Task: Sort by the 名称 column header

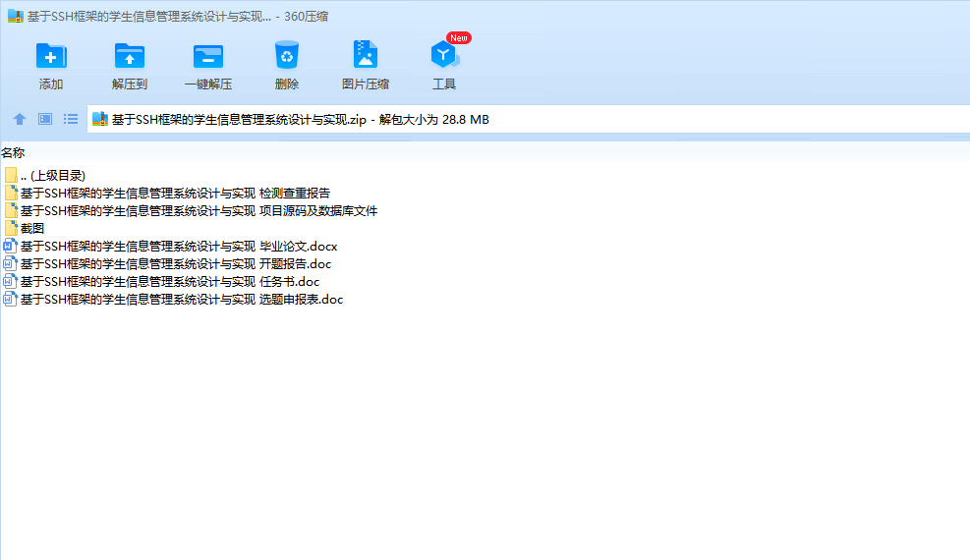Action: 13,152
